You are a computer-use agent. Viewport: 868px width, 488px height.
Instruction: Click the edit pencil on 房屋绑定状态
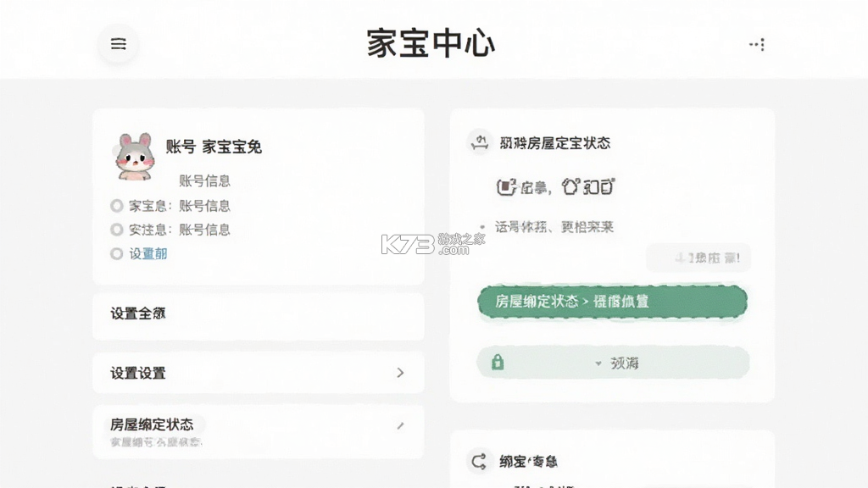click(x=400, y=425)
